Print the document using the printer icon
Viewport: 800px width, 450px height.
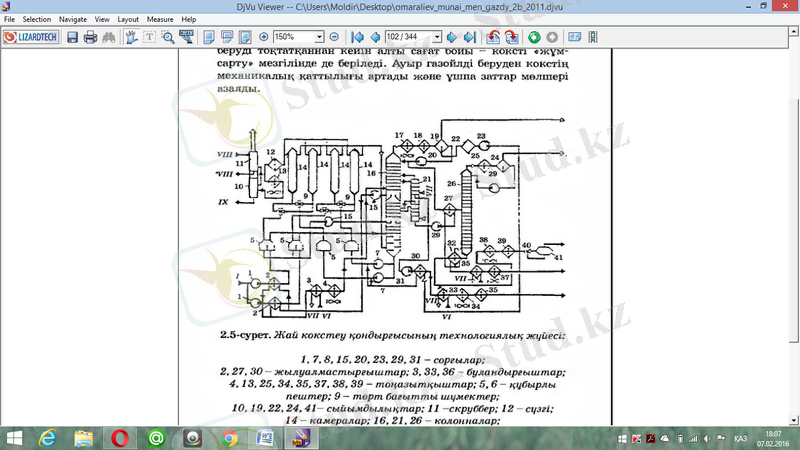click(x=90, y=37)
